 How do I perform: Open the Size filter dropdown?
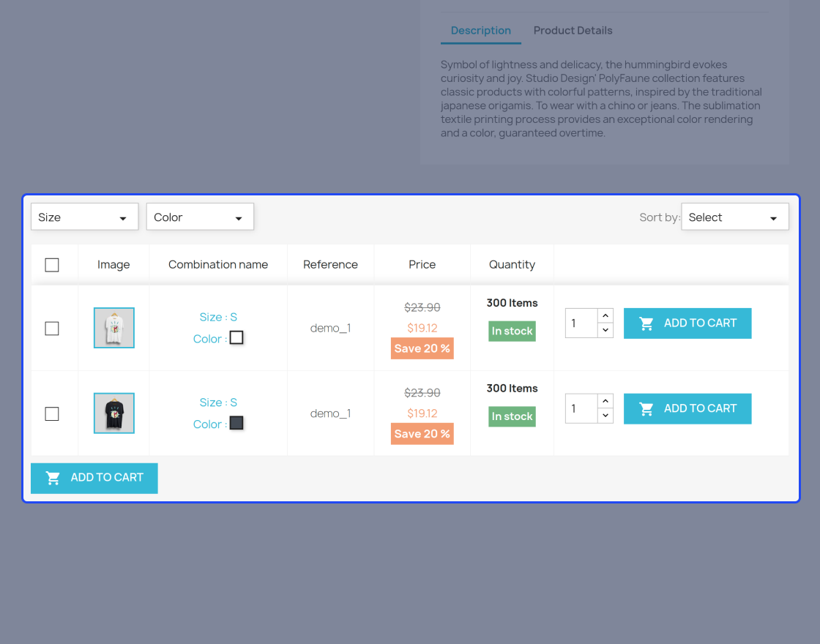(x=85, y=217)
